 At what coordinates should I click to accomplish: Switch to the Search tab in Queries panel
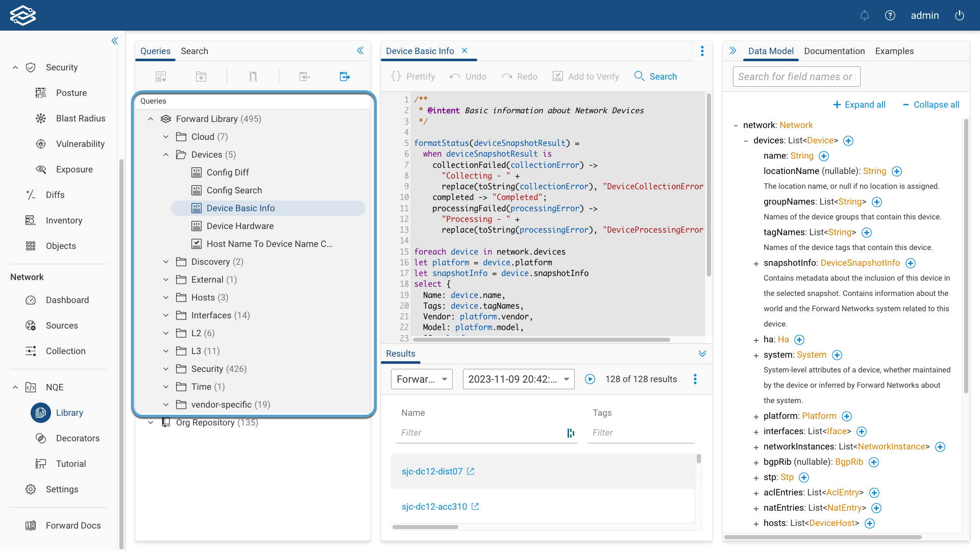click(x=194, y=51)
